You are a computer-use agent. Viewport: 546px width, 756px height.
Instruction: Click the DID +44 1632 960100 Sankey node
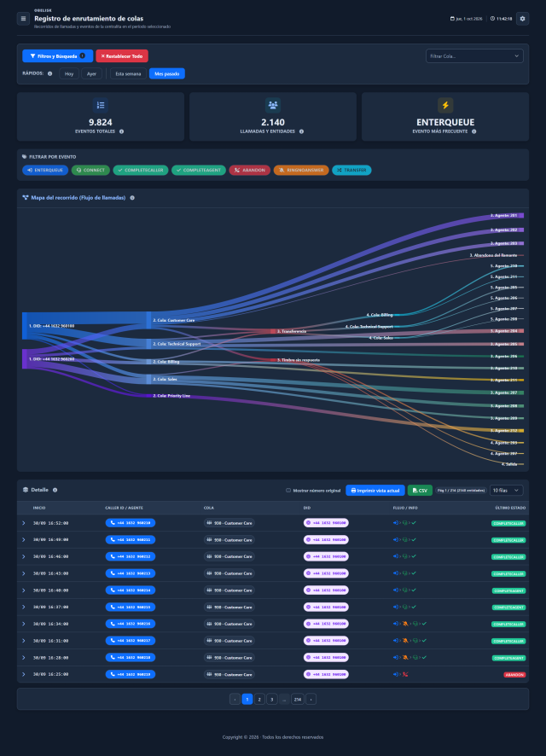tap(25, 326)
